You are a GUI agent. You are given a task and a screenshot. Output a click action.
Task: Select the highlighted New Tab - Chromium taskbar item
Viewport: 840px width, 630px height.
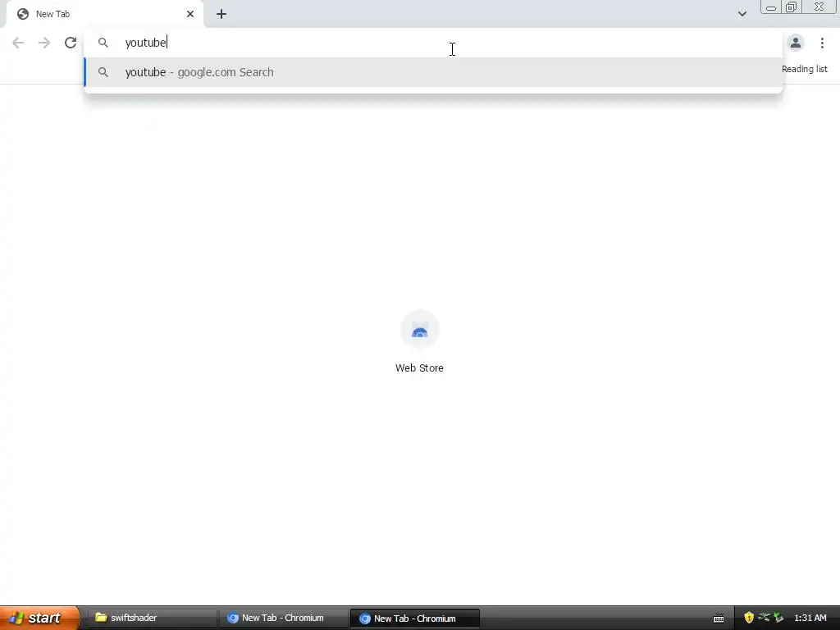coord(415,619)
